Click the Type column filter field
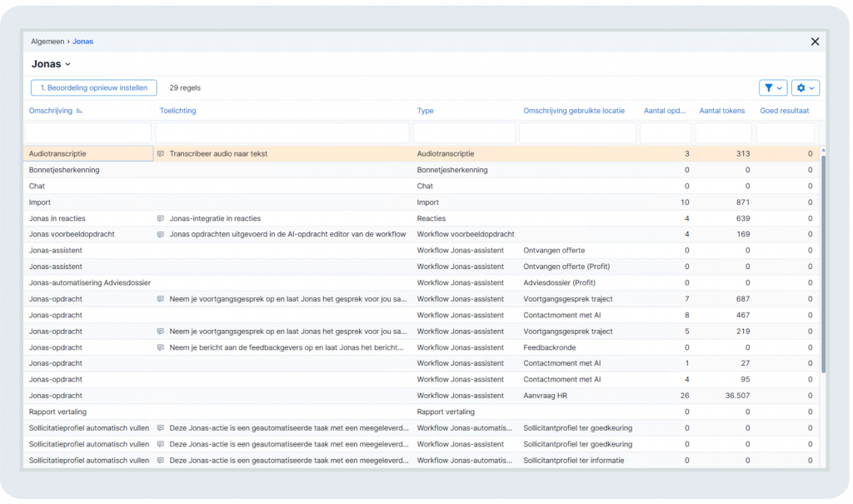Screen dimensions: 853x504 click(x=464, y=132)
